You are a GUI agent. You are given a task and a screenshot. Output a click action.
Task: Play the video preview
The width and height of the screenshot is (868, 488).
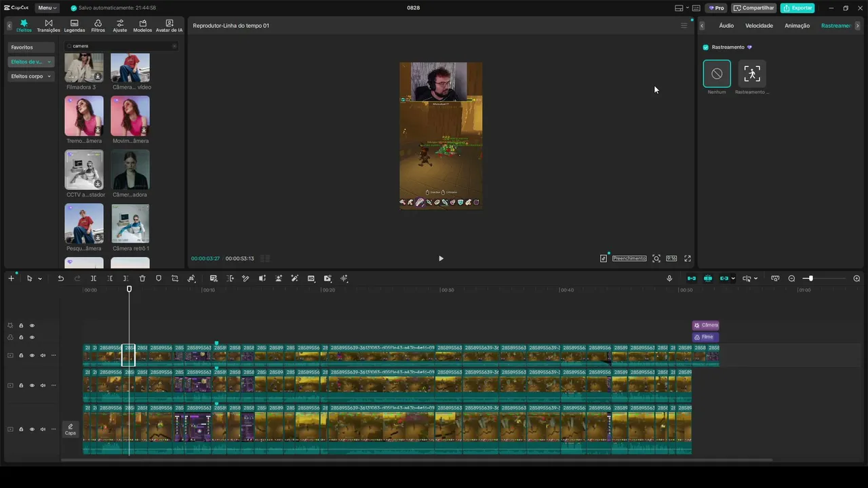pos(441,258)
